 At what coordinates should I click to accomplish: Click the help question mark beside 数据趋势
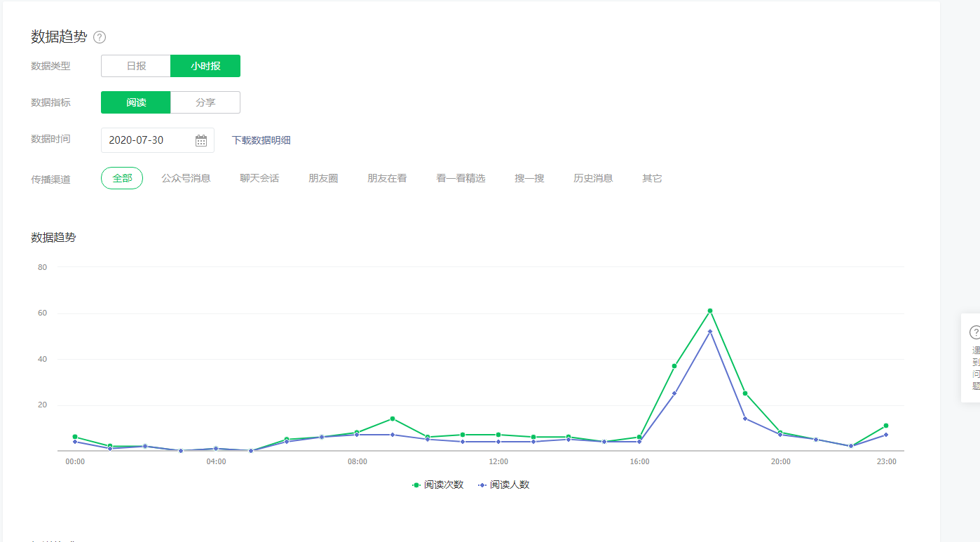100,37
